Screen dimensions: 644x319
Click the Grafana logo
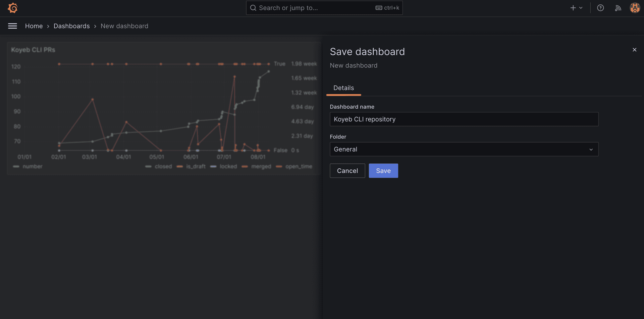[x=12, y=8]
